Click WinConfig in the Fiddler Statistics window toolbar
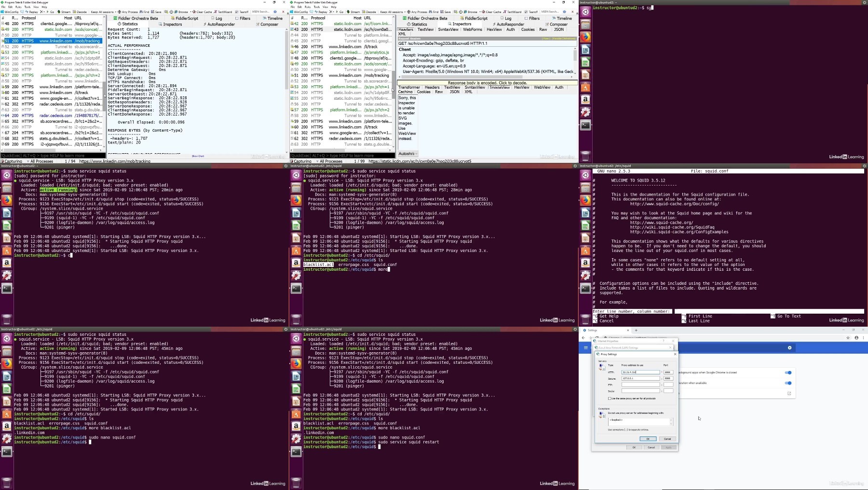Viewport: 868px width, 490px height. [10, 12]
